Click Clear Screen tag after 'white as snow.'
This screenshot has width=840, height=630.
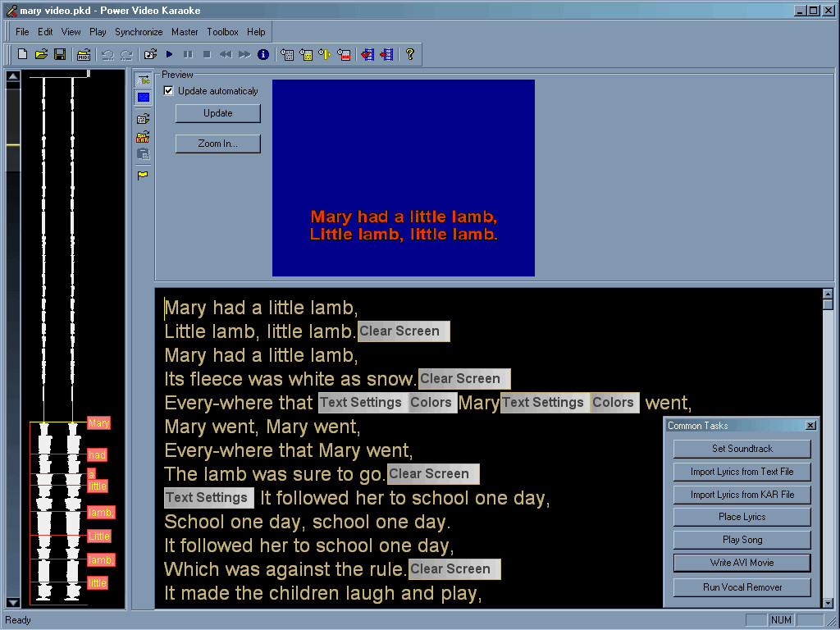(x=464, y=379)
